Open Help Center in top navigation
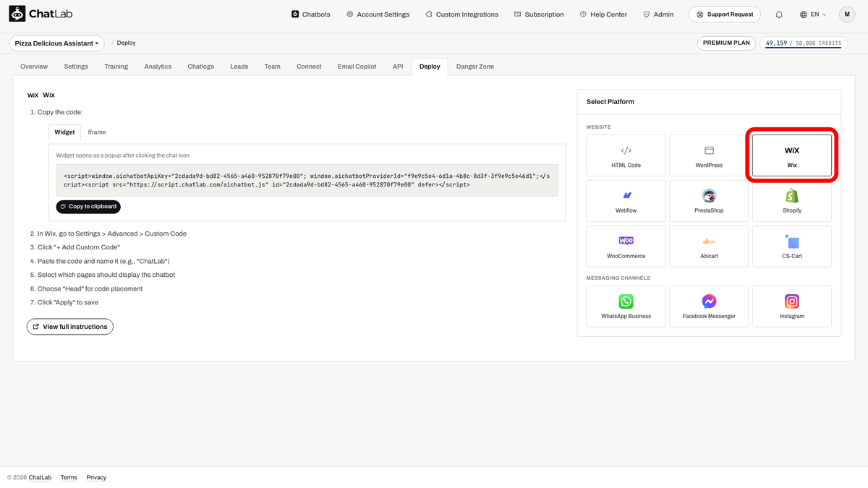 pyautogui.click(x=603, y=14)
